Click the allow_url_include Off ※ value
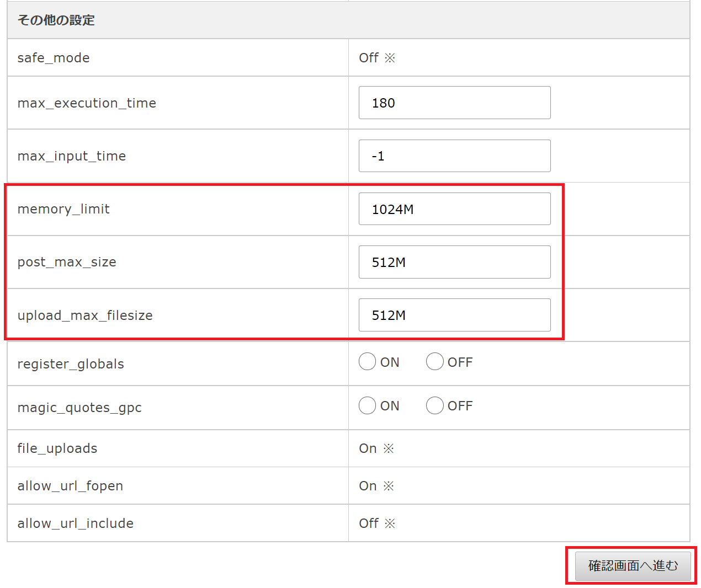The image size is (701, 588). 377,523
